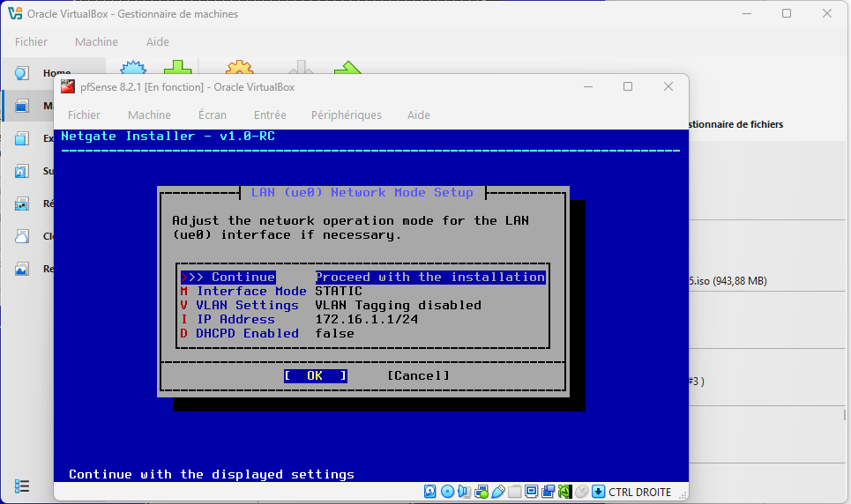This screenshot has height=504, width=851.
Task: Select the Home icon in the Manager sidebar
Action: (22, 74)
